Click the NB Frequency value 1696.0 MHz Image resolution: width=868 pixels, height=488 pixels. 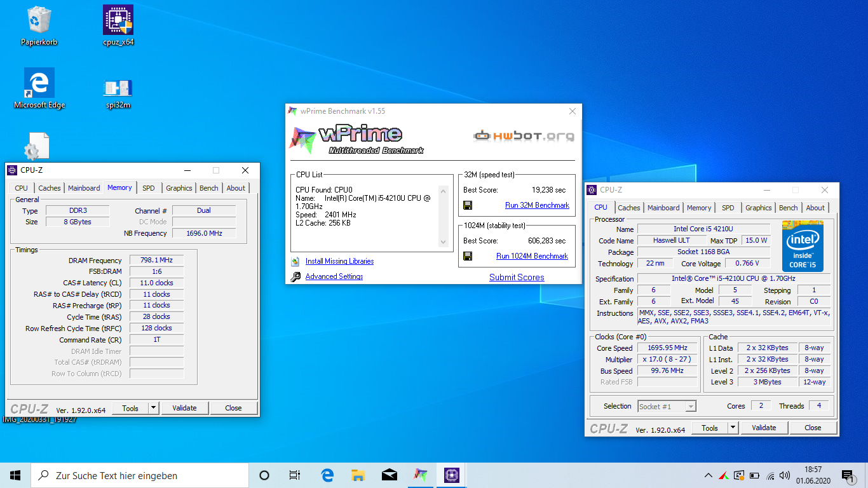204,233
